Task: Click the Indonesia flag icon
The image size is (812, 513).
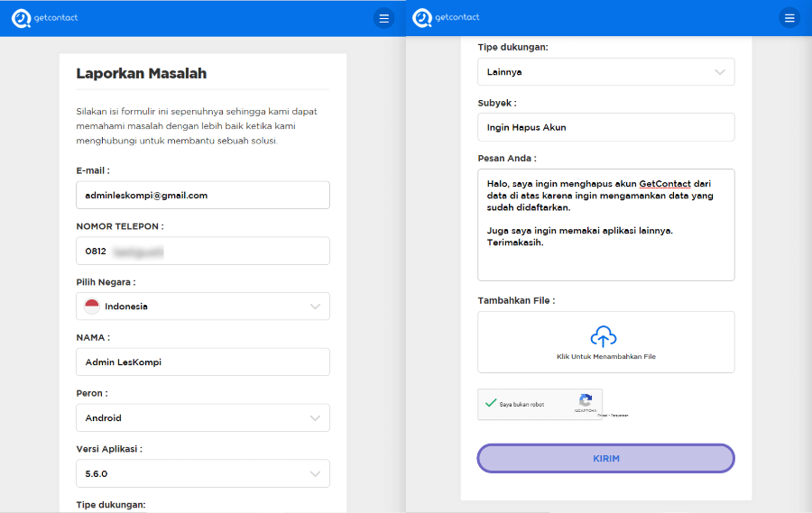Action: pyautogui.click(x=92, y=306)
